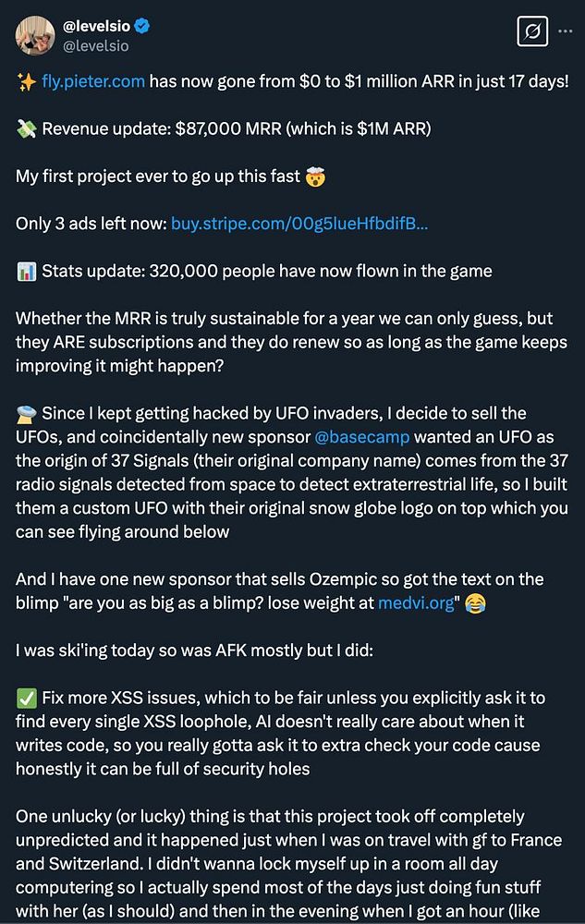Click the flying money emoji

pos(26,128)
